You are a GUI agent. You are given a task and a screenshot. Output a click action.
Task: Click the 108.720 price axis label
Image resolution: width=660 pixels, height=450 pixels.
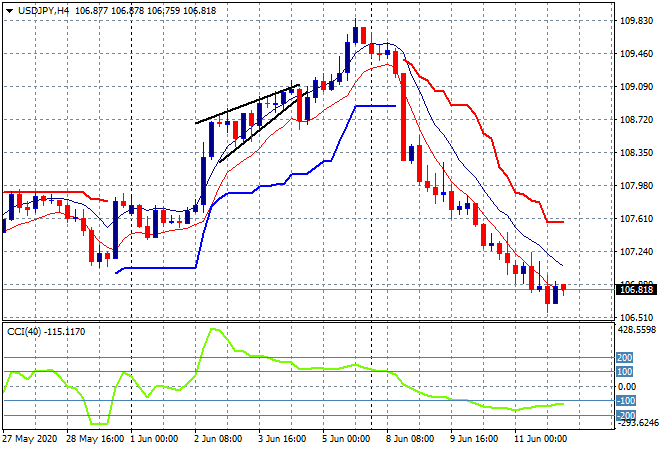[636, 120]
